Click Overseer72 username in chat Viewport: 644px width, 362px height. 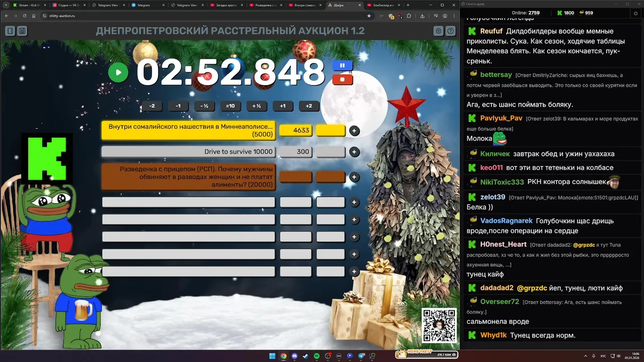point(500,302)
